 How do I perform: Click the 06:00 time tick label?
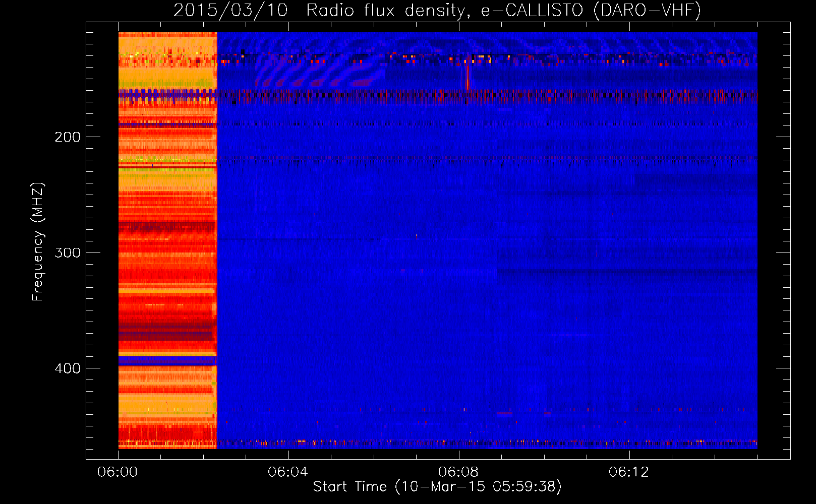(118, 472)
